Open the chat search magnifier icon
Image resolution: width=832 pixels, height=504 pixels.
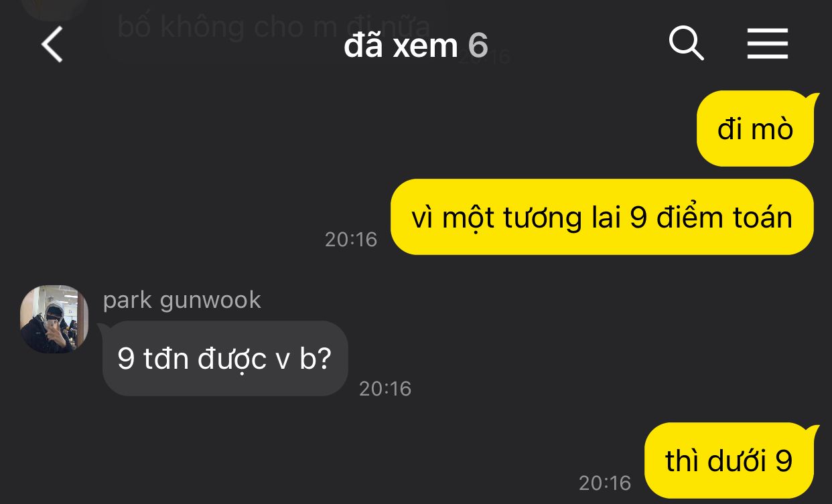[687, 44]
